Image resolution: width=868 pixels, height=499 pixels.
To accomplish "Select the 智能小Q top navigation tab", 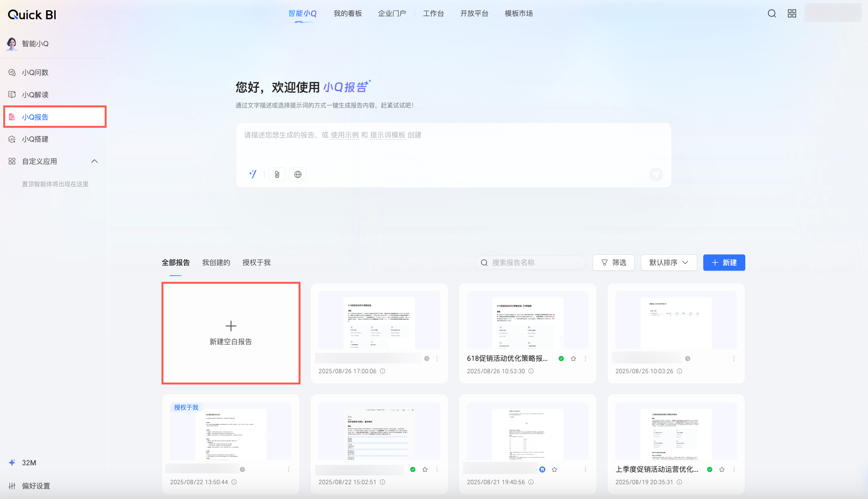I will click(302, 14).
